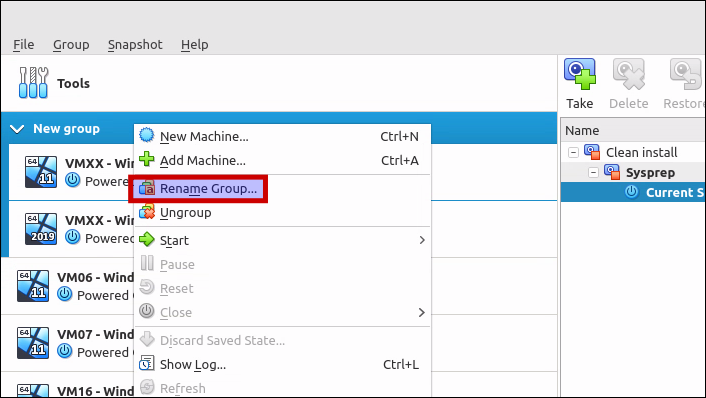
Task: Select VM16 - Wind machine name
Action: point(95,391)
